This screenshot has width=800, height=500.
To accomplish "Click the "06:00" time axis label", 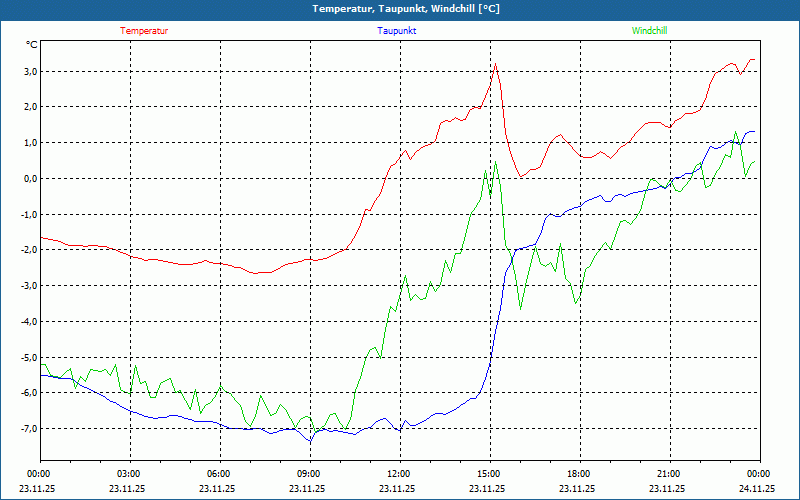I will (x=219, y=474).
